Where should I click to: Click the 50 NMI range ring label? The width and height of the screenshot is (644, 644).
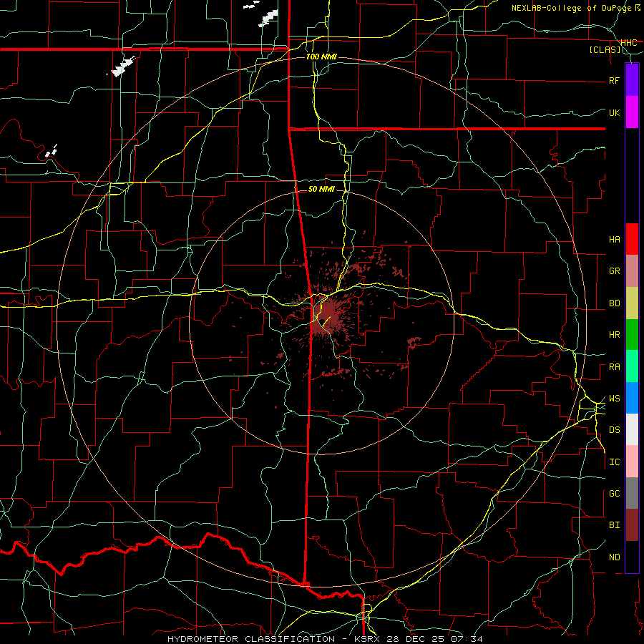[321, 189]
